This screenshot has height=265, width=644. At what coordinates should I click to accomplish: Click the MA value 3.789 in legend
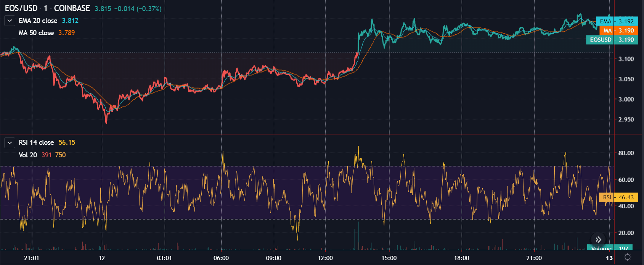pyautogui.click(x=67, y=33)
